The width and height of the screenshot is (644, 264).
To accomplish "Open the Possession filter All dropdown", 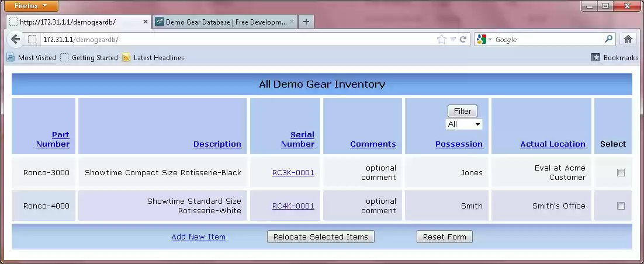I will pyautogui.click(x=463, y=124).
